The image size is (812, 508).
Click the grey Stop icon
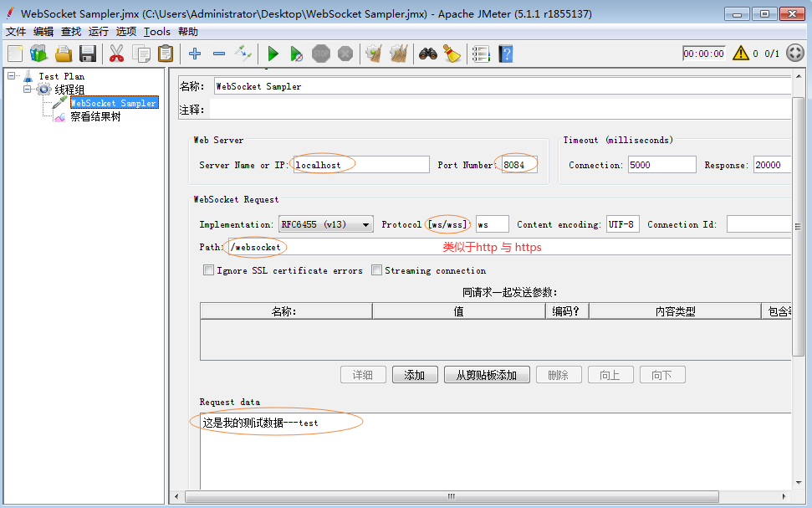click(x=321, y=54)
